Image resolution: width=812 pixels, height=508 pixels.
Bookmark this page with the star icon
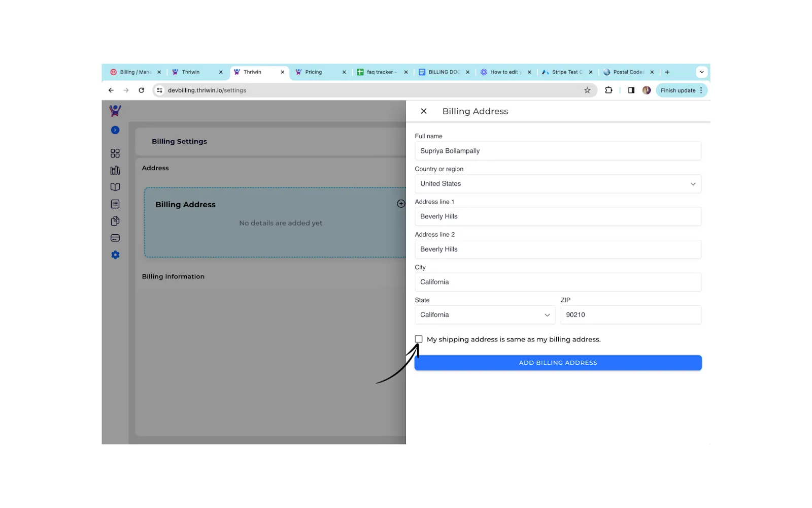pyautogui.click(x=587, y=90)
